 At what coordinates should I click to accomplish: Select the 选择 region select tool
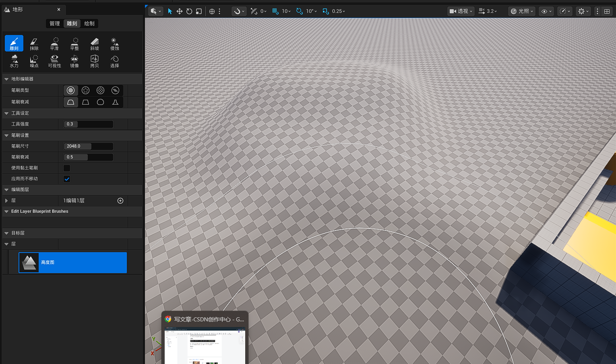[115, 61]
